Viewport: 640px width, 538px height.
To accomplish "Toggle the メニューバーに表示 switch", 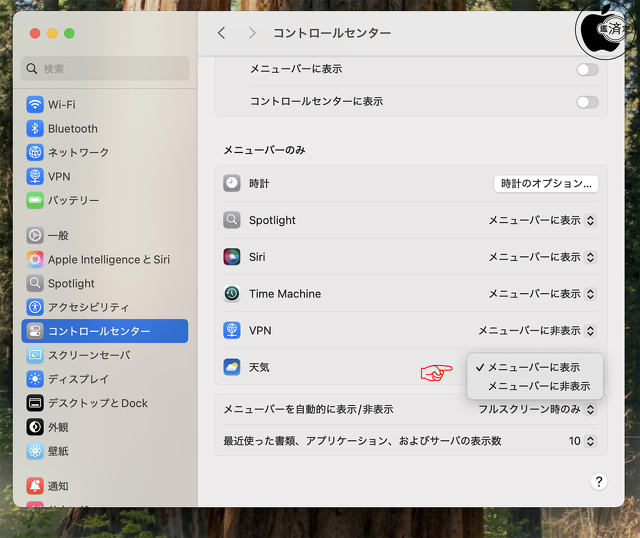I will pyautogui.click(x=588, y=69).
